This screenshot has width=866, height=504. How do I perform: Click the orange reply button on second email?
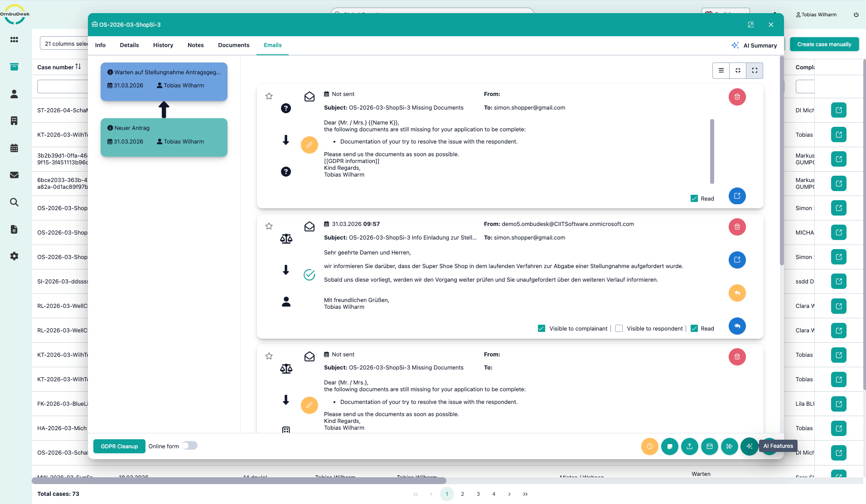pyautogui.click(x=737, y=293)
